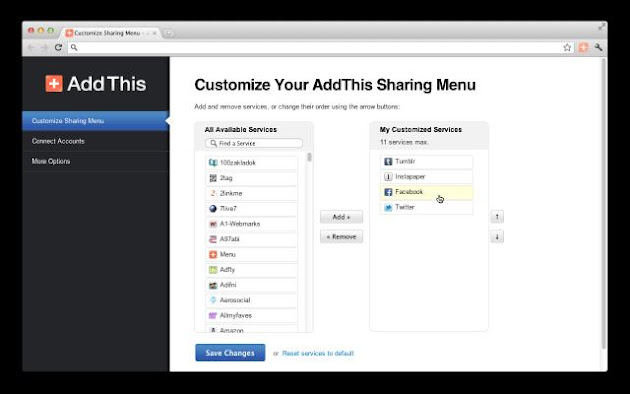Close the Customize Sharing Menu tab
630x394 pixels.
pos(154,33)
